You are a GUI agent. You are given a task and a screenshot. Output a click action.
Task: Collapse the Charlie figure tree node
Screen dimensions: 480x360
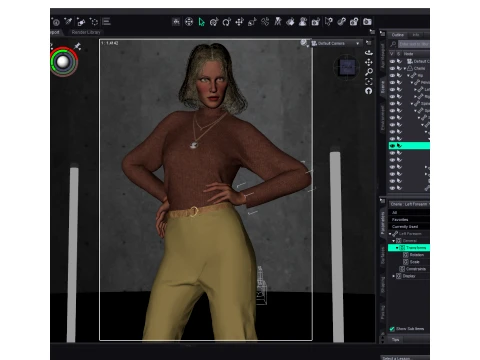pos(405,68)
